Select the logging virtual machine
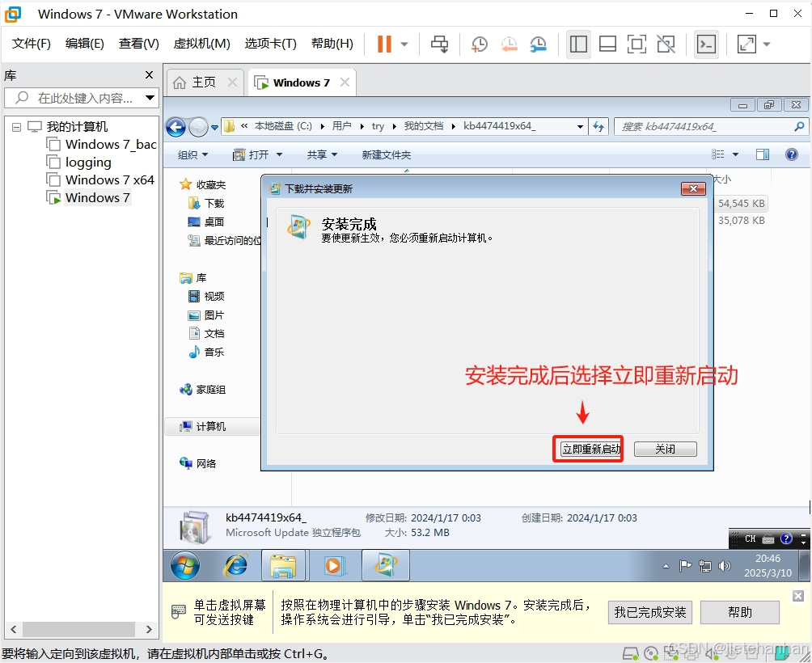This screenshot has height=663, width=812. click(x=88, y=162)
